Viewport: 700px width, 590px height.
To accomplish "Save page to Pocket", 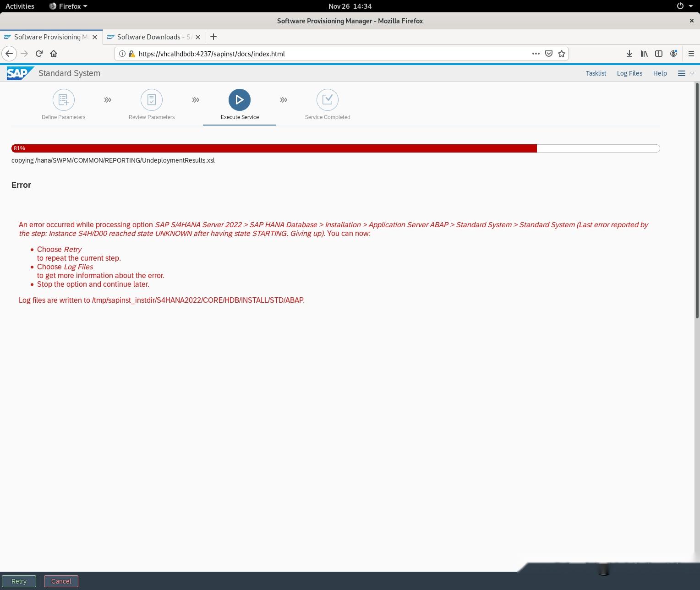I will click(549, 54).
